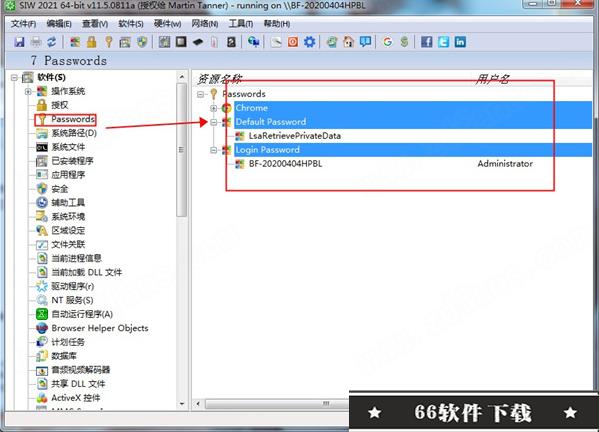Expand the 操作系统 tree node
This screenshot has height=432, width=599.
[x=28, y=91]
